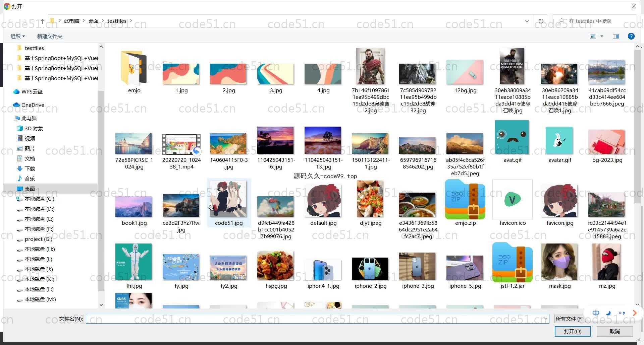The width and height of the screenshot is (644, 345).
Task: Open 3D 对象 in the sidebar
Action: click(34, 128)
